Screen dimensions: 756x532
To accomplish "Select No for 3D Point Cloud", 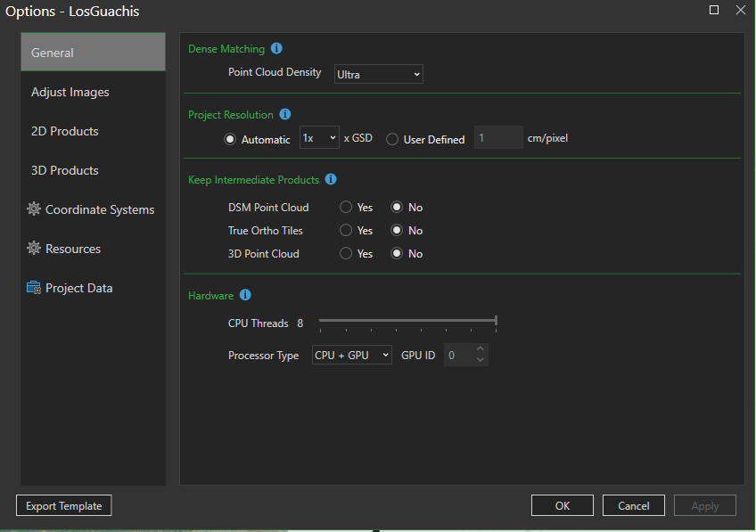I will [397, 253].
